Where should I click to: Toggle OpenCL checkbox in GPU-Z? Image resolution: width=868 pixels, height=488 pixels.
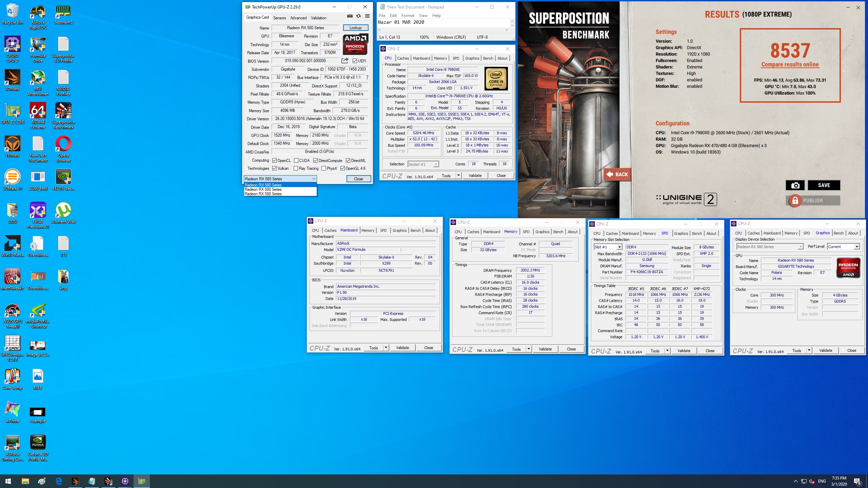pyautogui.click(x=274, y=161)
